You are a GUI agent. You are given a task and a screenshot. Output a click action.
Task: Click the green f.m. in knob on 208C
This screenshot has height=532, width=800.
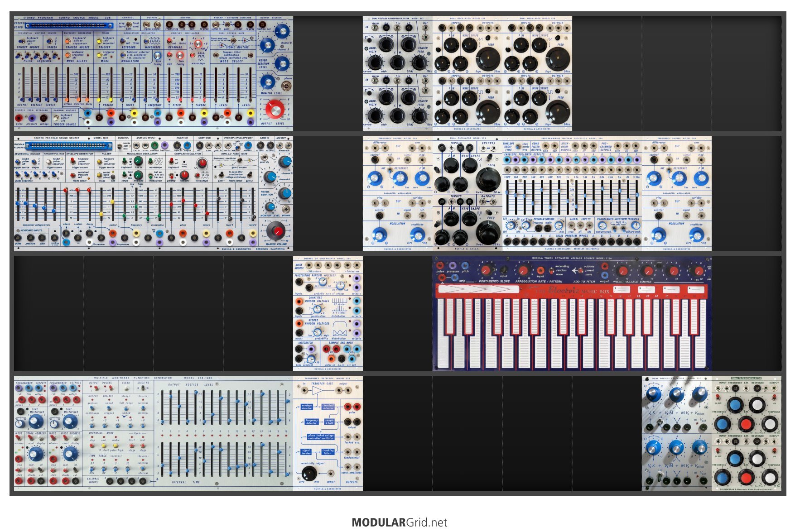click(138, 161)
